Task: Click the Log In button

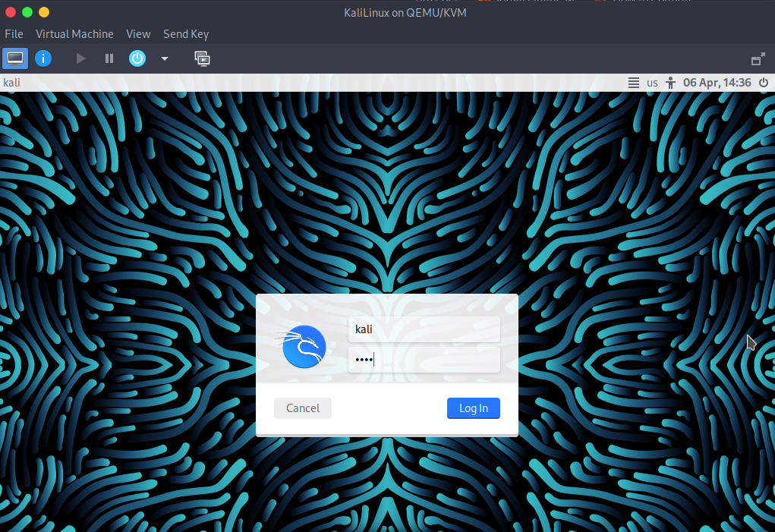Action: coord(474,408)
